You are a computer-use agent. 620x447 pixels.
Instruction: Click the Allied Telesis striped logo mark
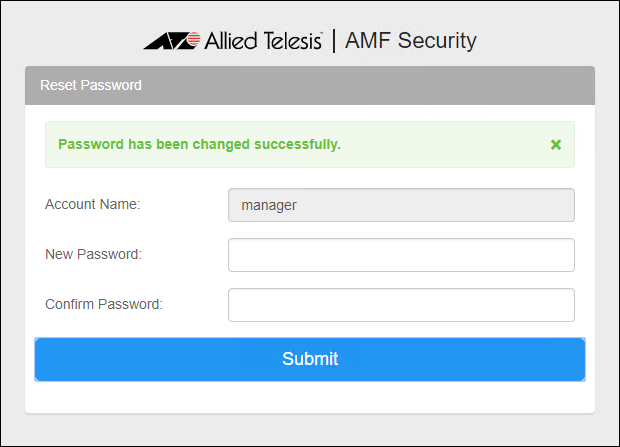(x=171, y=42)
